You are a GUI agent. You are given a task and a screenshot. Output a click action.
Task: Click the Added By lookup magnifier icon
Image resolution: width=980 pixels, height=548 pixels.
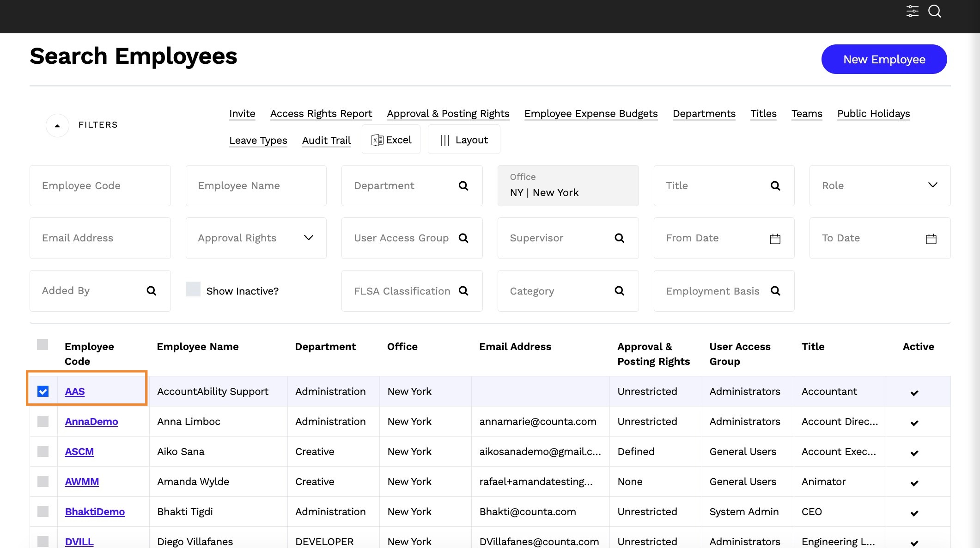tap(152, 291)
